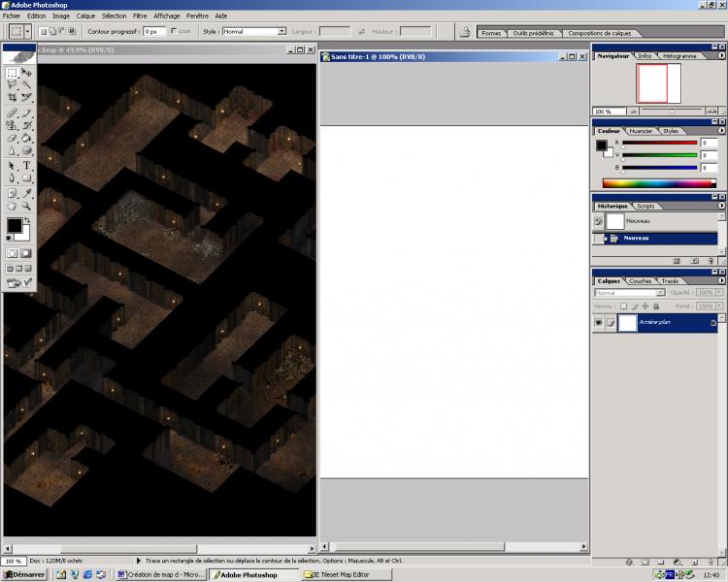Select the Dodge tool

[x=26, y=150]
